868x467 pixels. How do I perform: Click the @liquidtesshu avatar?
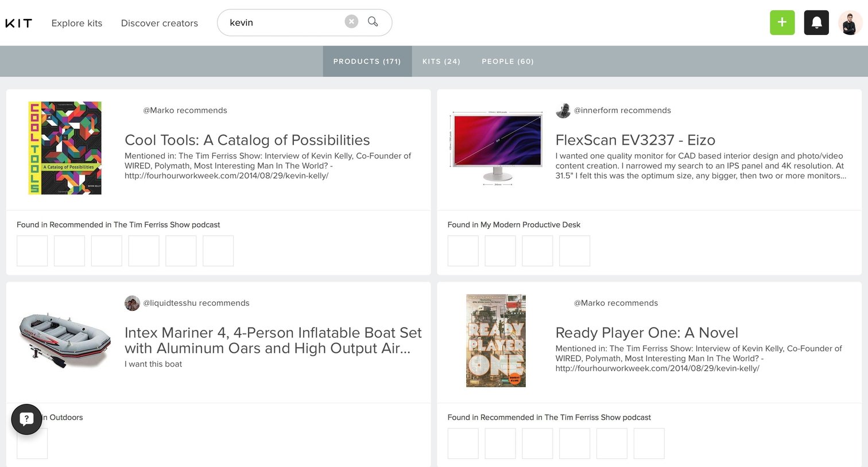(133, 303)
